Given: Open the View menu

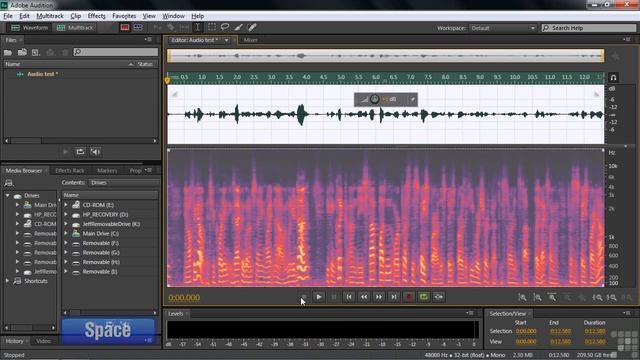Looking at the screenshot, I should pyautogui.click(x=149, y=16).
